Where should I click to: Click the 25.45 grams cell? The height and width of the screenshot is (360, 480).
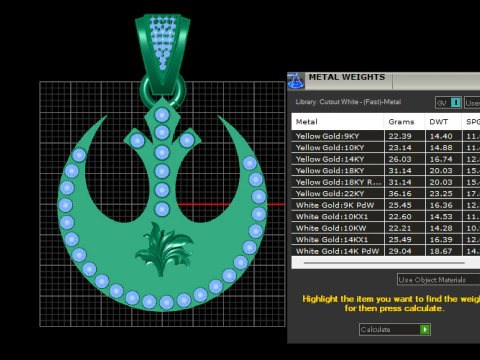tap(405, 205)
